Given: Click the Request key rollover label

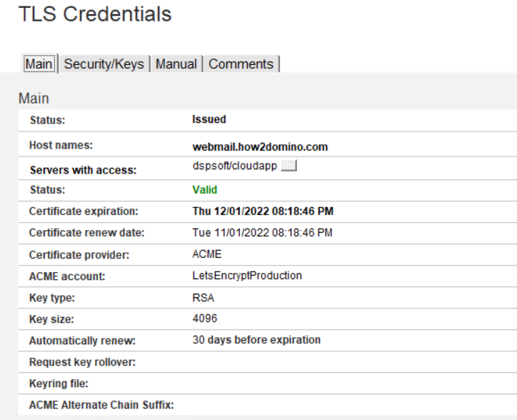Looking at the screenshot, I should click(82, 362).
